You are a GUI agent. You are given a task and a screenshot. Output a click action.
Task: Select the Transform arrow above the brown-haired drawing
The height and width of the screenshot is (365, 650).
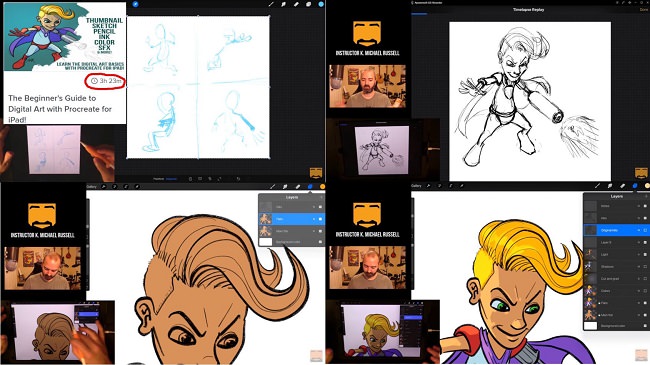[x=137, y=187]
